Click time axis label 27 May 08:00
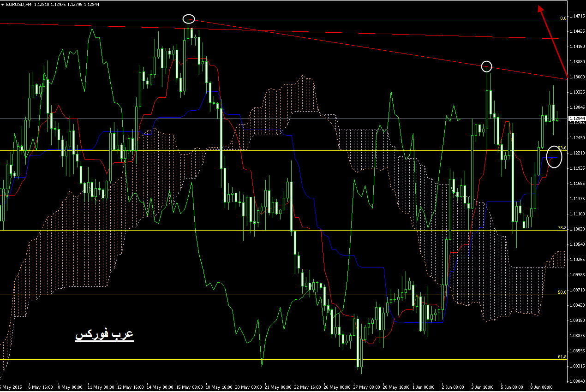Image resolution: width=586 pixels, height=392 pixels. (367, 387)
